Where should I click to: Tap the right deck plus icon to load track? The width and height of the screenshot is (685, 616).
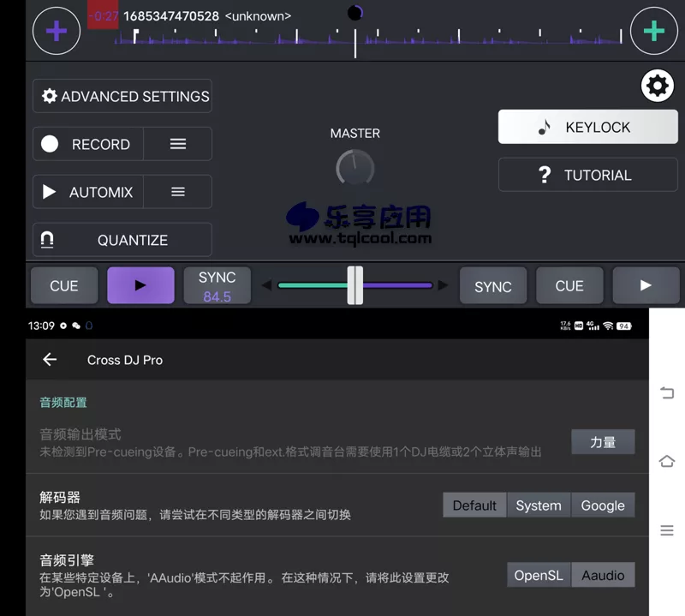654,31
